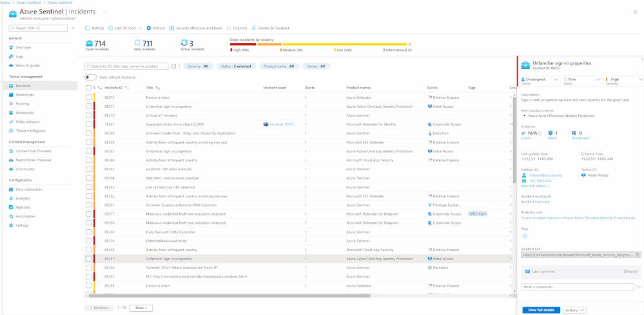644x315 pixels.
Task: Open Security efficiency workbook
Action: click(195, 28)
